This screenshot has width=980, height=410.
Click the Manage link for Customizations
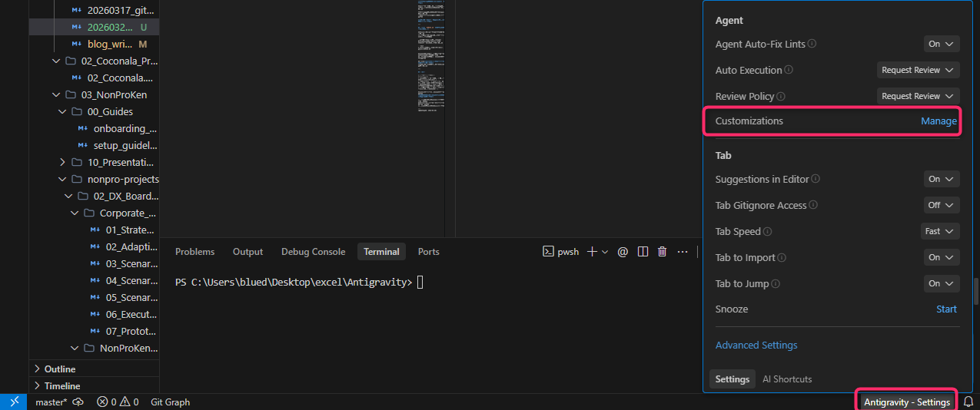[x=938, y=121]
